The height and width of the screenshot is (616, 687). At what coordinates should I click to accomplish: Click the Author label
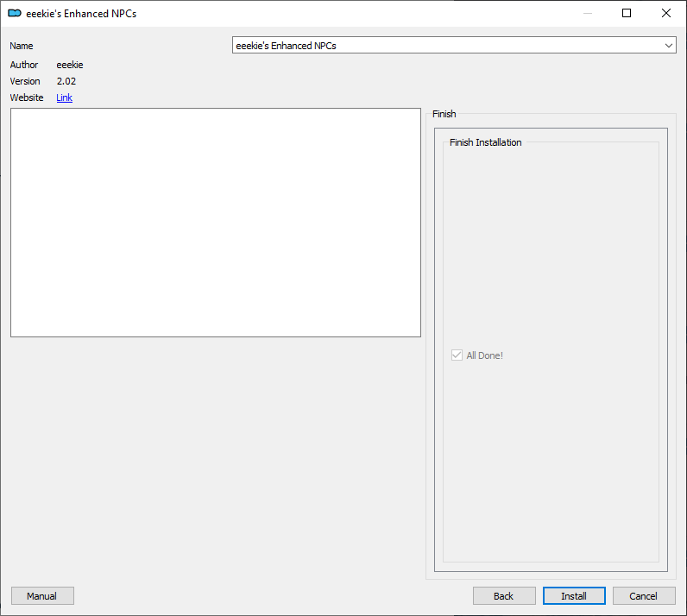24,65
